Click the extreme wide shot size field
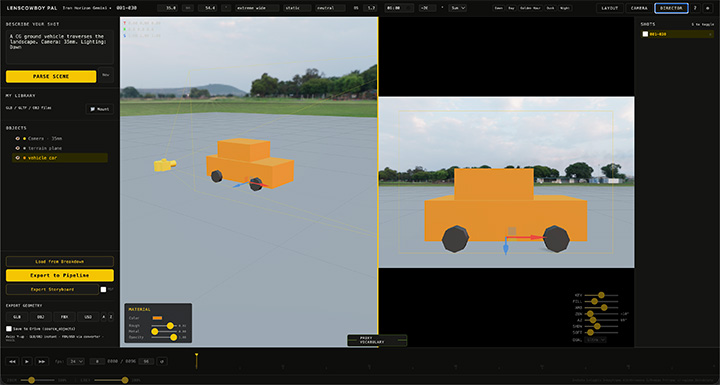This screenshot has width=720, height=385. coord(257,8)
